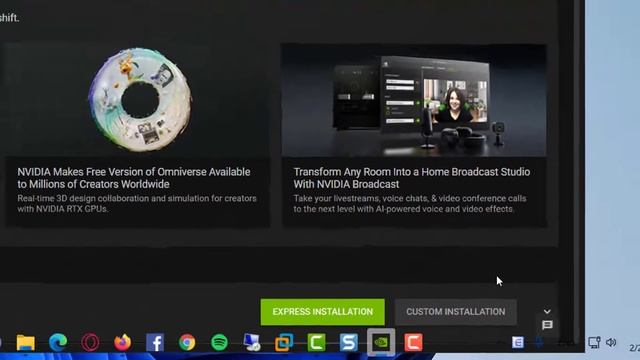The width and height of the screenshot is (640, 360).
Task: Open the blue and orange overlapping squares taskbar icon
Action: pyautogui.click(x=284, y=342)
